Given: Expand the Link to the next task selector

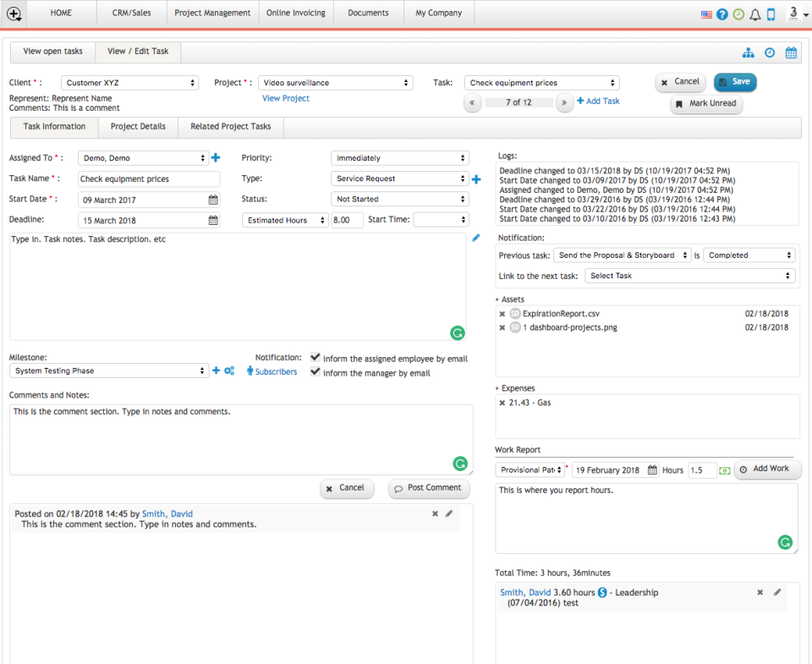Looking at the screenshot, I should point(690,275).
